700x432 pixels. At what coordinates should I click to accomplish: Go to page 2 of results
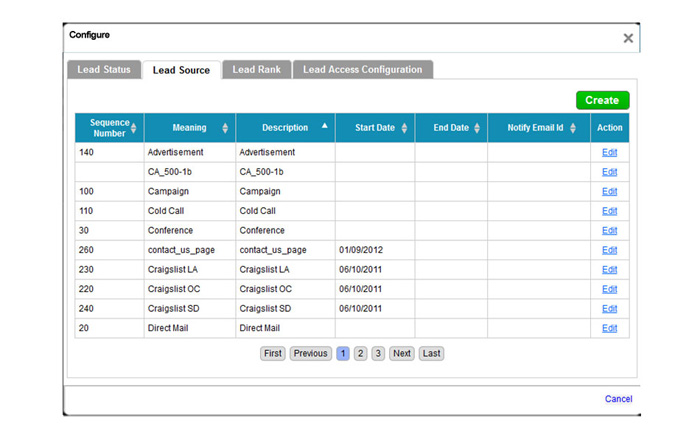361,353
